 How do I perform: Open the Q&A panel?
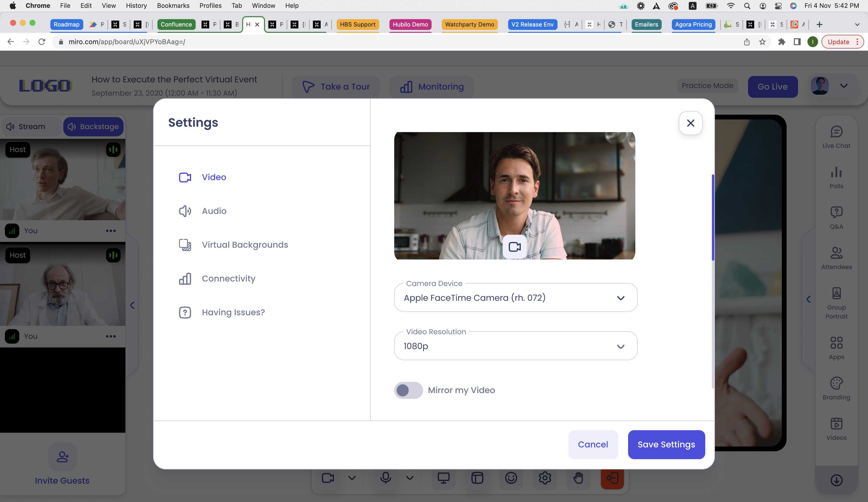point(836,218)
